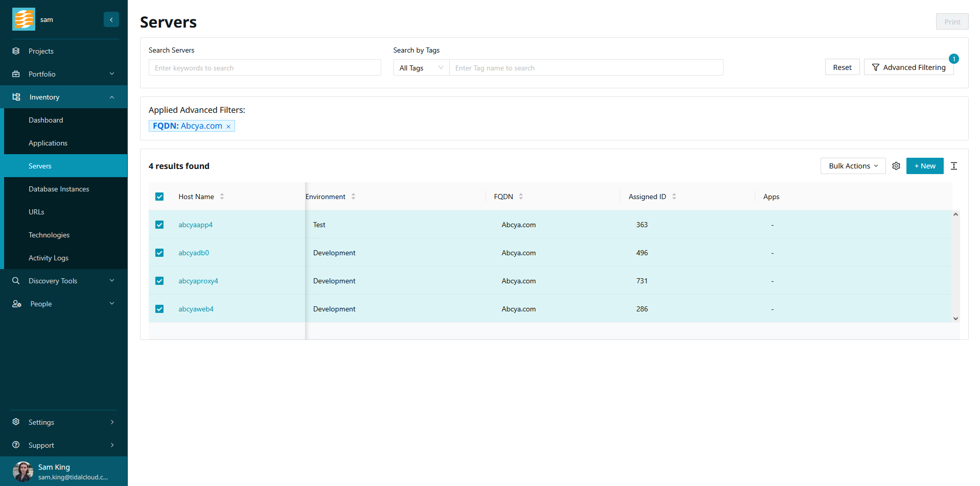Open the All Tags dropdown

click(x=421, y=68)
